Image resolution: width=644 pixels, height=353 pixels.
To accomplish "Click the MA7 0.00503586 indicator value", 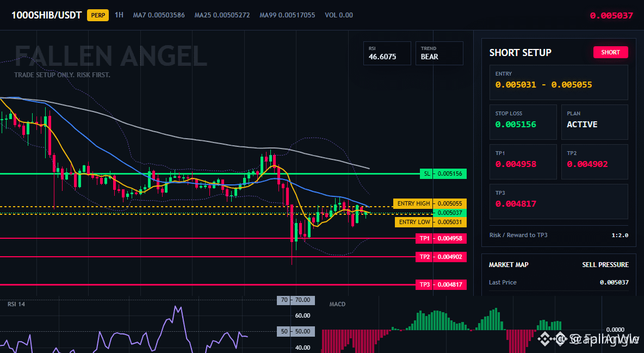I will click(x=159, y=15).
